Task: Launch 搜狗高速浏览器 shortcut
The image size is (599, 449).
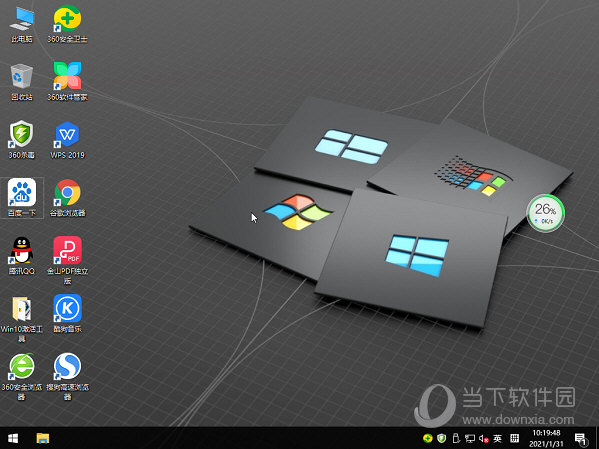Action: (x=67, y=377)
